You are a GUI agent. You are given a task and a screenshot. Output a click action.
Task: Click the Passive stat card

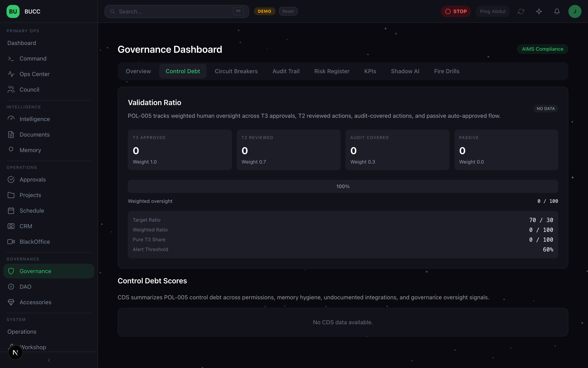pos(506,150)
